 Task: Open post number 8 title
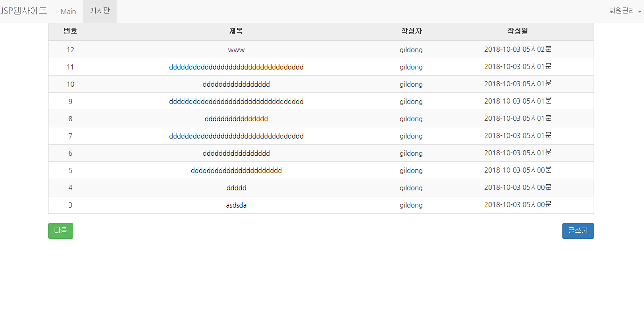(x=236, y=118)
